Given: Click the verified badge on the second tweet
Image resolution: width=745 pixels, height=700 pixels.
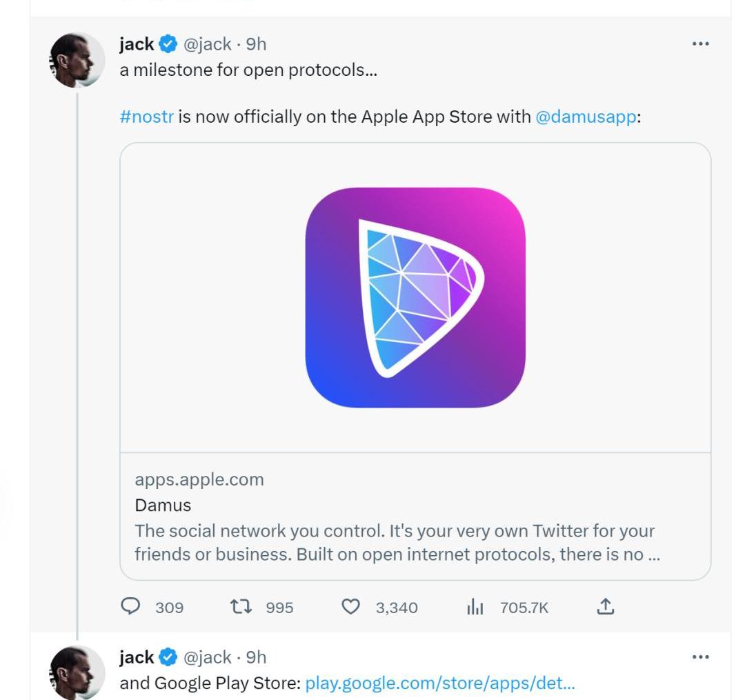Looking at the screenshot, I should pos(168,657).
